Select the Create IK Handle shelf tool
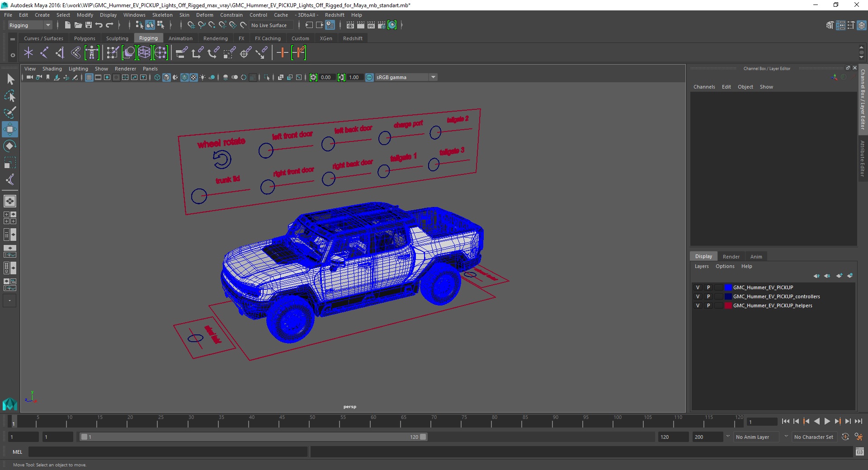The height and width of the screenshot is (470, 868). point(60,53)
